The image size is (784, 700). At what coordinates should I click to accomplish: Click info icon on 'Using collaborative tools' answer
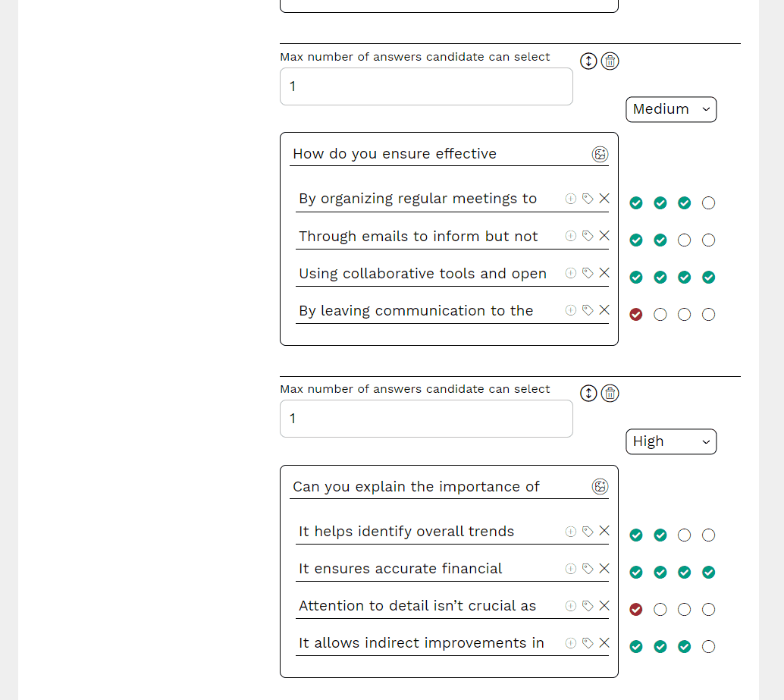pos(571,273)
